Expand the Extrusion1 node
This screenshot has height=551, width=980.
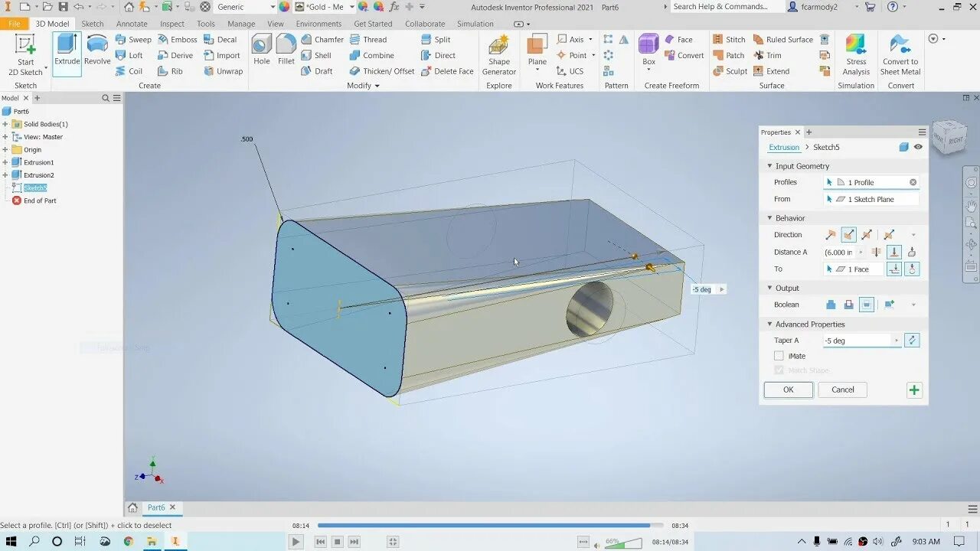click(x=5, y=162)
